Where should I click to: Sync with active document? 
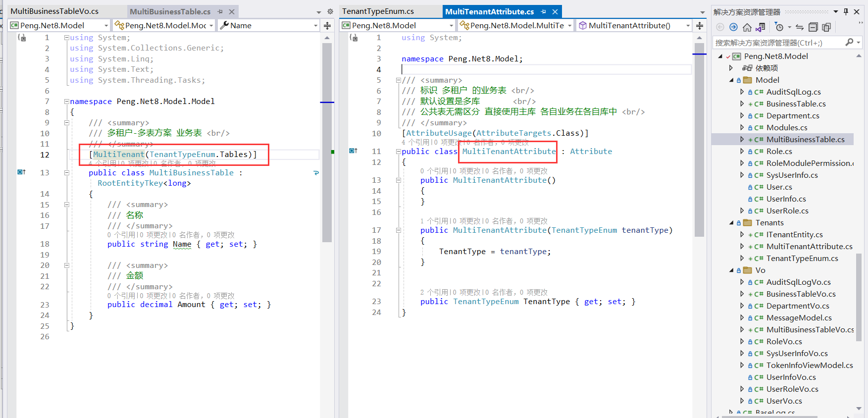(800, 27)
